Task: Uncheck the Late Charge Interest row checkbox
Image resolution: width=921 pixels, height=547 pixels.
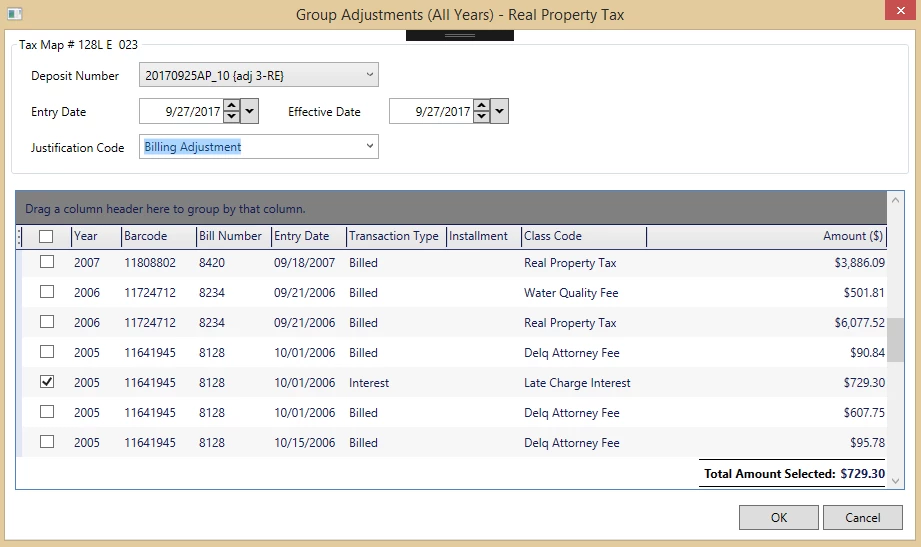Action: [x=46, y=383]
